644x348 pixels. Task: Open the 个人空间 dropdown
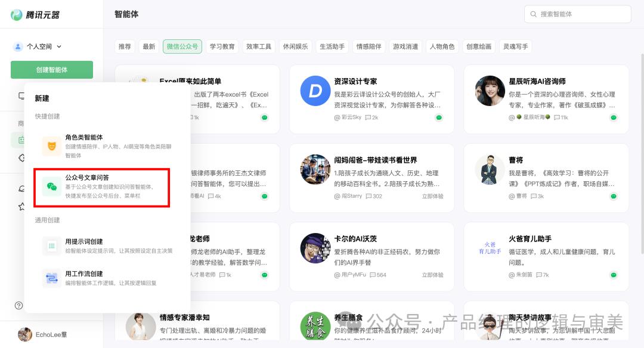coord(38,46)
